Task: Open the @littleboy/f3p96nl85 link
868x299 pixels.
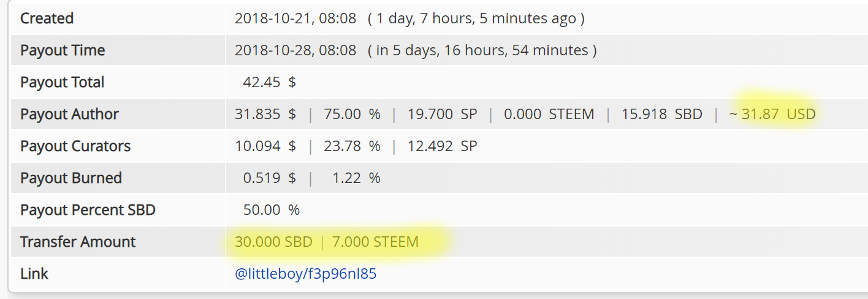Action: (x=305, y=274)
